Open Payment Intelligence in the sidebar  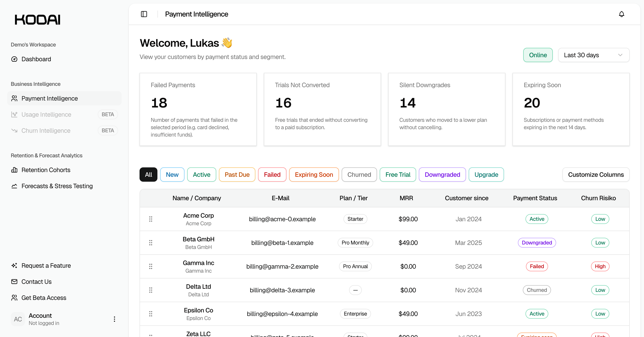49,98
